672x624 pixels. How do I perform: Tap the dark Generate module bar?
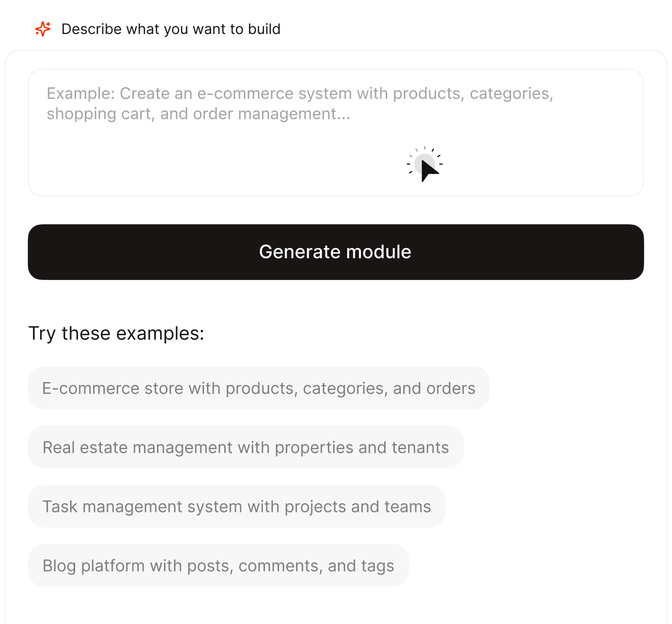tap(335, 252)
